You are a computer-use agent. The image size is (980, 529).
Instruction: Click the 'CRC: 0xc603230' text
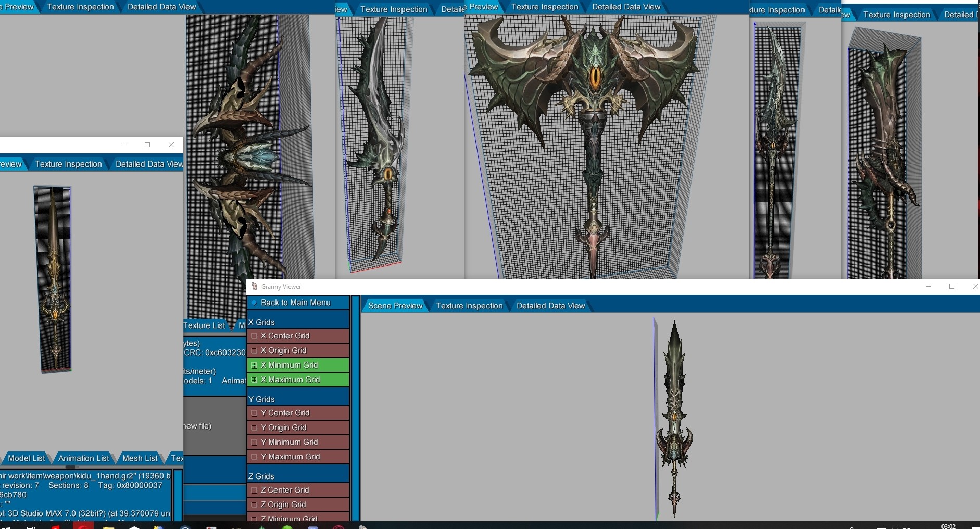(x=215, y=352)
